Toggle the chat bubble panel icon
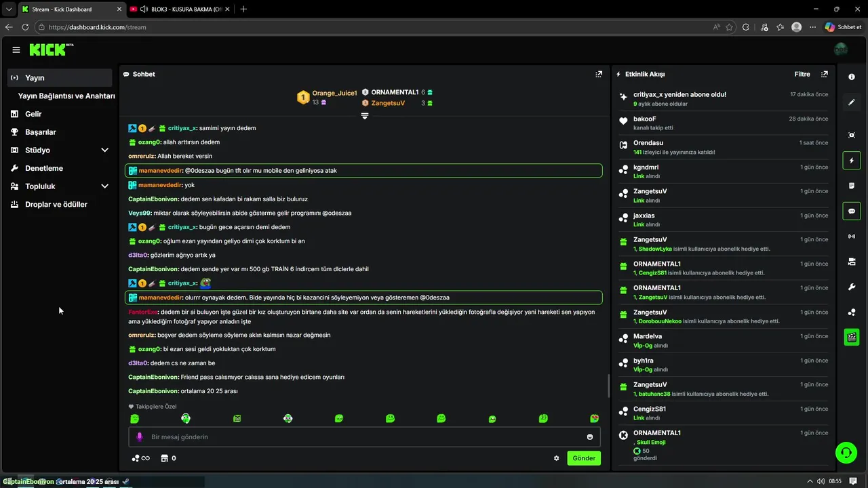This screenshot has height=488, width=868. pos(852,211)
